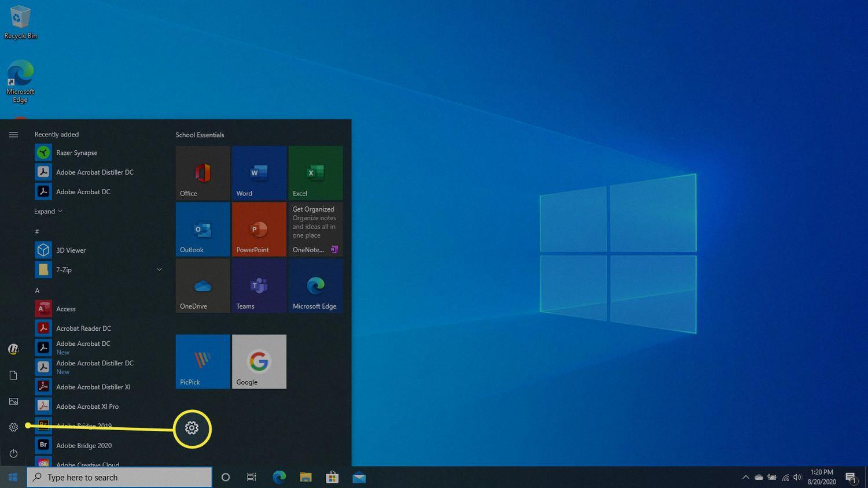Open Task View from the taskbar
The width and height of the screenshot is (868, 488).
click(x=252, y=478)
